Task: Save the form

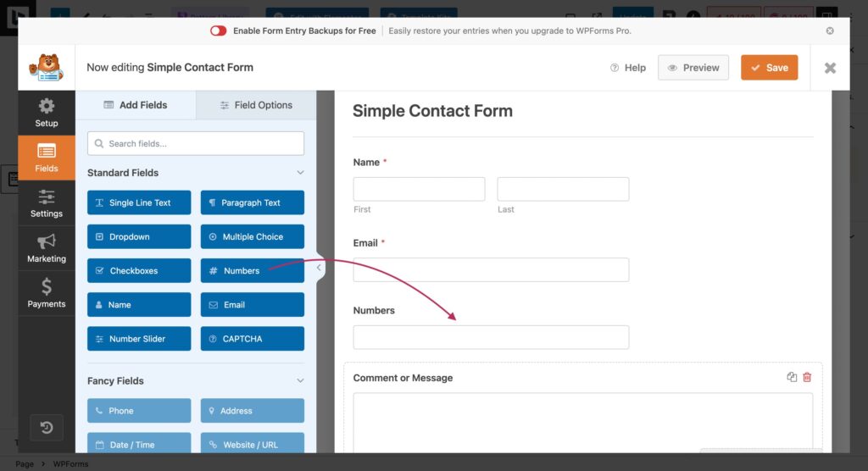Action: point(770,68)
